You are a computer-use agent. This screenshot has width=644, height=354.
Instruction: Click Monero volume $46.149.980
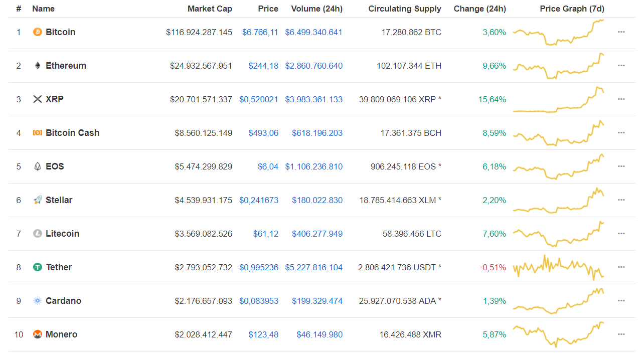click(x=319, y=334)
